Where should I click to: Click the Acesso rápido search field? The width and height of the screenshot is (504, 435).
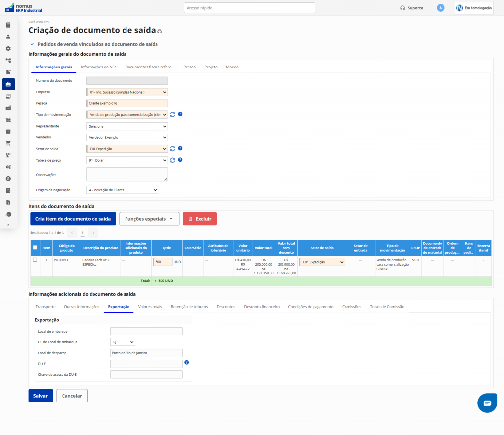pyautogui.click(x=249, y=8)
